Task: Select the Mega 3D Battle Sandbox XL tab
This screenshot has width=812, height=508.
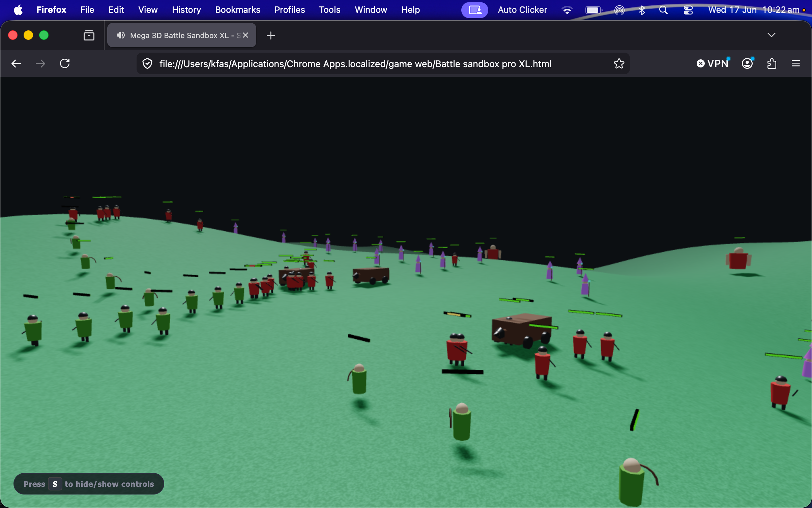Action: (x=182, y=35)
